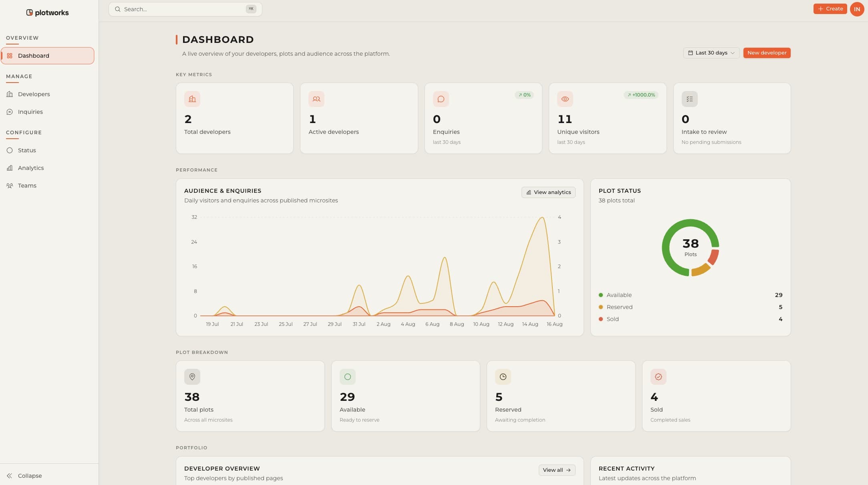Click the Unique visitors eye icon
The width and height of the screenshot is (868, 485).
pos(565,99)
